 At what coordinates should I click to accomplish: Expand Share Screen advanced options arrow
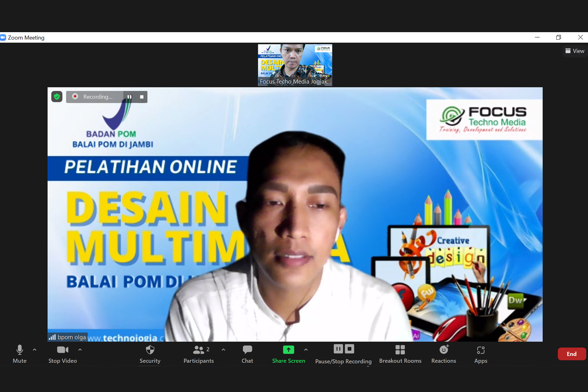(306, 350)
